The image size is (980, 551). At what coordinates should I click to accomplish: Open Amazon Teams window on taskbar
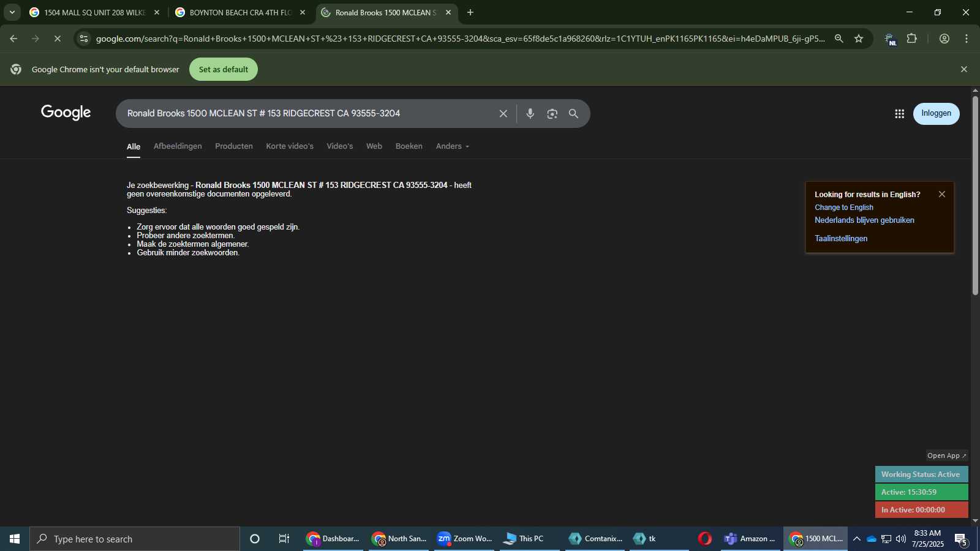[750, 539]
